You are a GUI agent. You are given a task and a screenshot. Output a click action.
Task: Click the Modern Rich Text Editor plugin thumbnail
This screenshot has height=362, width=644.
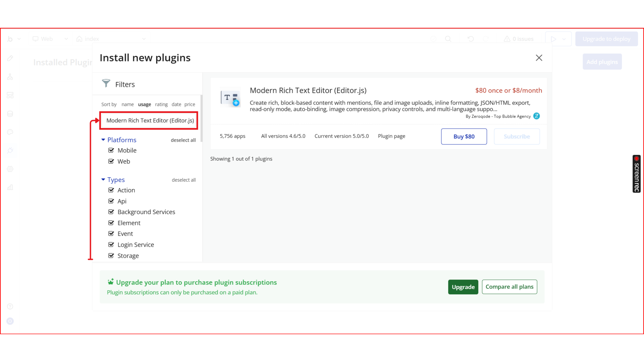(230, 98)
